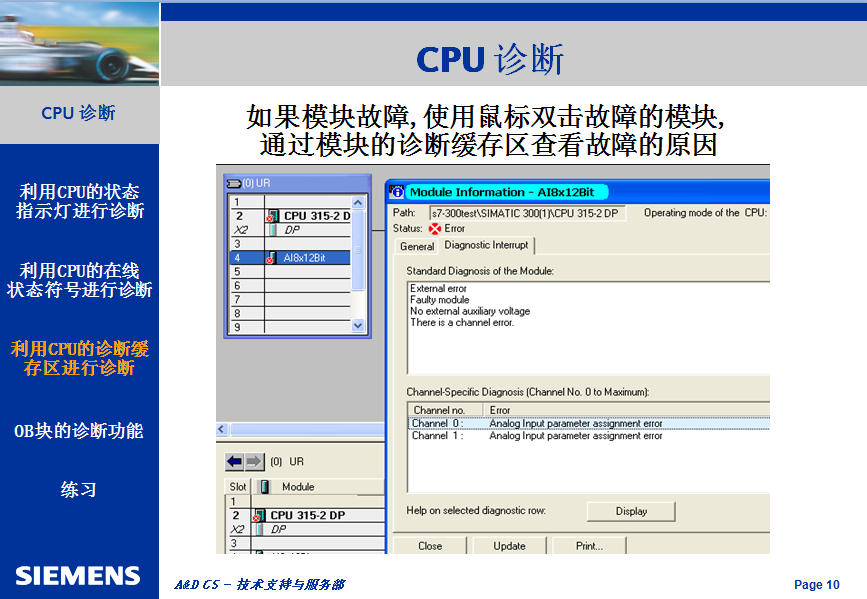Click CPU 315-2 DP icon in lower slot table
Viewport: 867px width, 599px height.
pos(259,515)
